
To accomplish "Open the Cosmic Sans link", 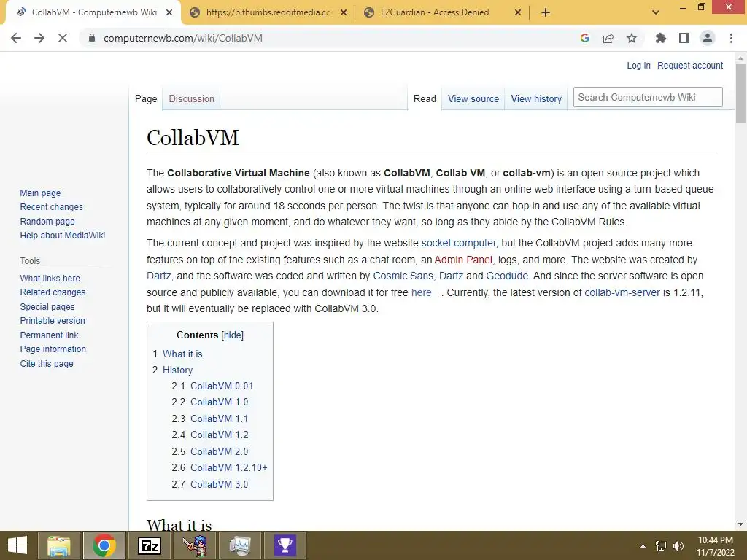I will [x=403, y=276].
